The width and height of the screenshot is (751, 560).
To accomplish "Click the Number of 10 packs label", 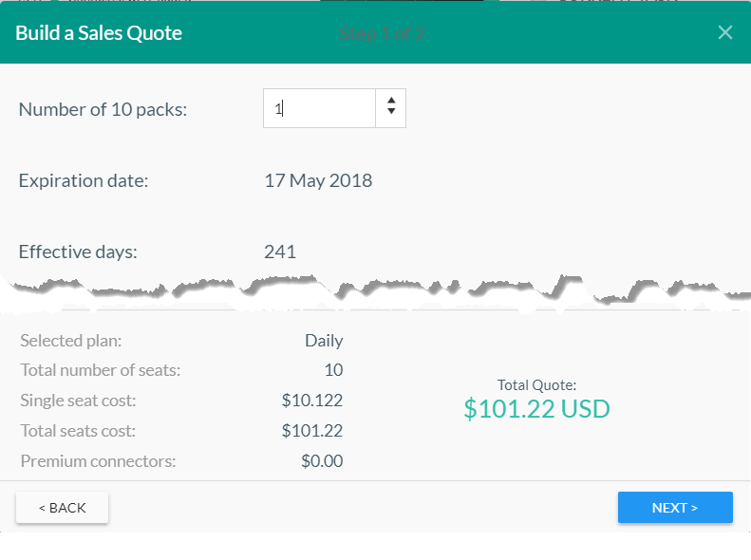I will 103,109.
